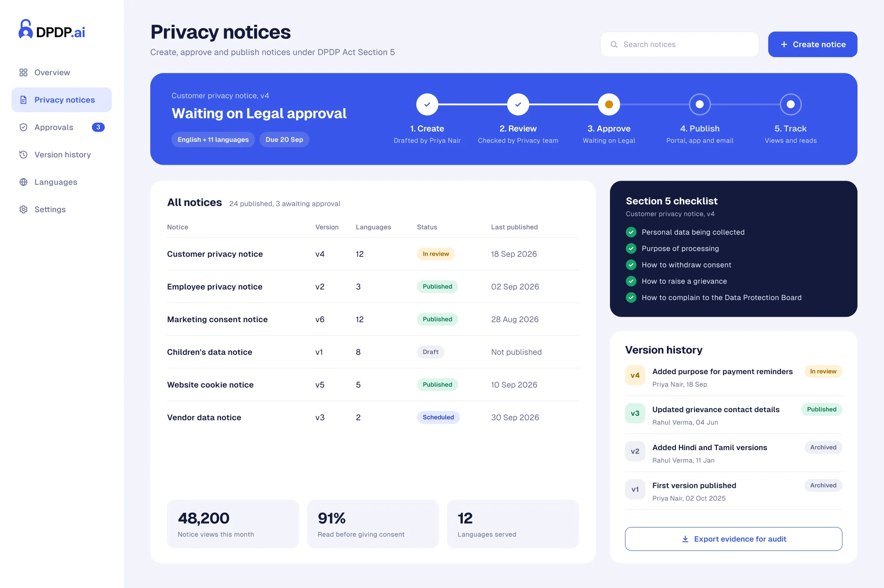Image resolution: width=884 pixels, height=588 pixels.
Task: Click the Draft status badge
Action: point(431,352)
